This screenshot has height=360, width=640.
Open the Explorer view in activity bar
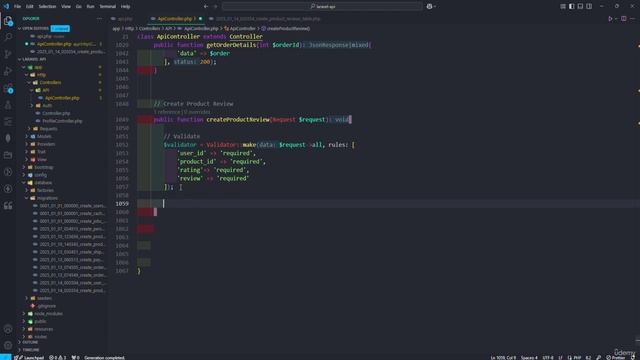coord(8,21)
